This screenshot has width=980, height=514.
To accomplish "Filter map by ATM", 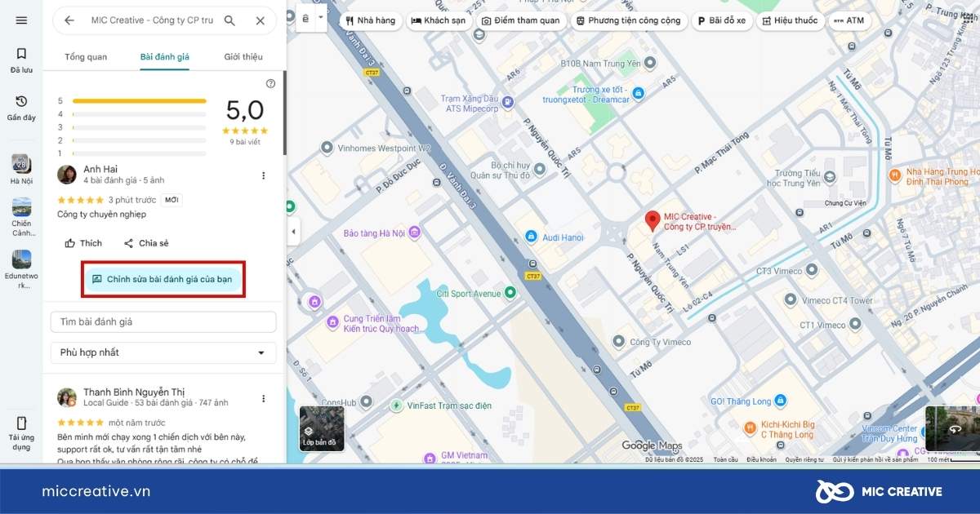I will (x=849, y=20).
